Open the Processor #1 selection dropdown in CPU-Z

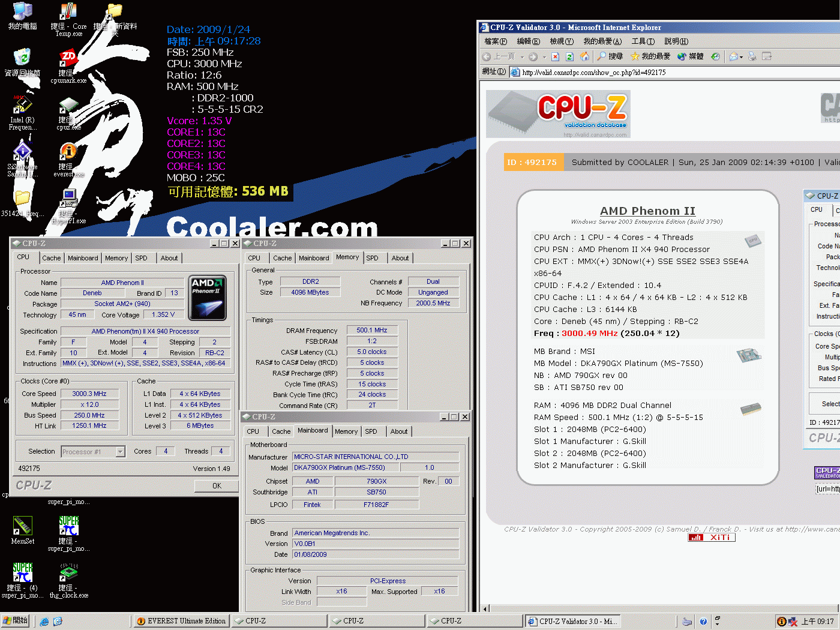click(121, 452)
